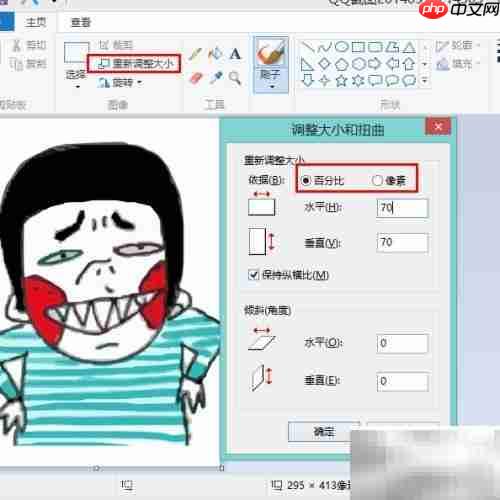Choose the Pentagon shape

(341, 64)
